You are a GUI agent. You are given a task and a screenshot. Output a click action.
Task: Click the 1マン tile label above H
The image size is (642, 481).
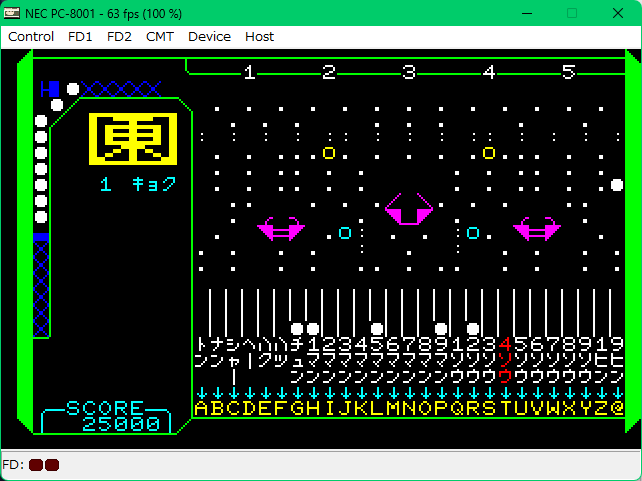tap(313, 360)
